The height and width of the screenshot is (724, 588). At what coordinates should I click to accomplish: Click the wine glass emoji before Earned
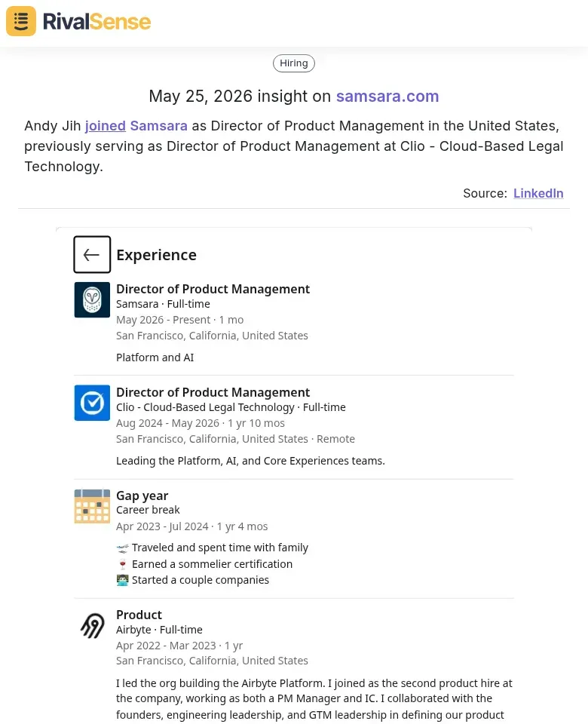(x=122, y=564)
